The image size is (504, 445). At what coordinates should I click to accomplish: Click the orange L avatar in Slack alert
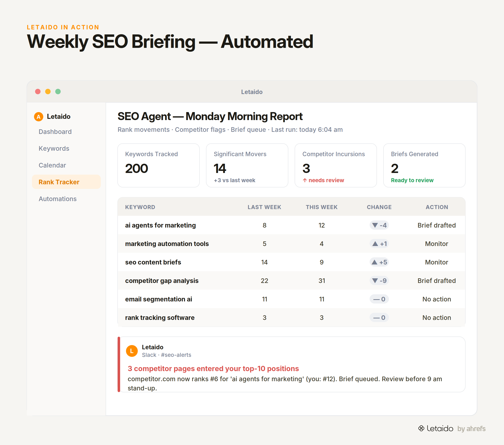coord(132,351)
